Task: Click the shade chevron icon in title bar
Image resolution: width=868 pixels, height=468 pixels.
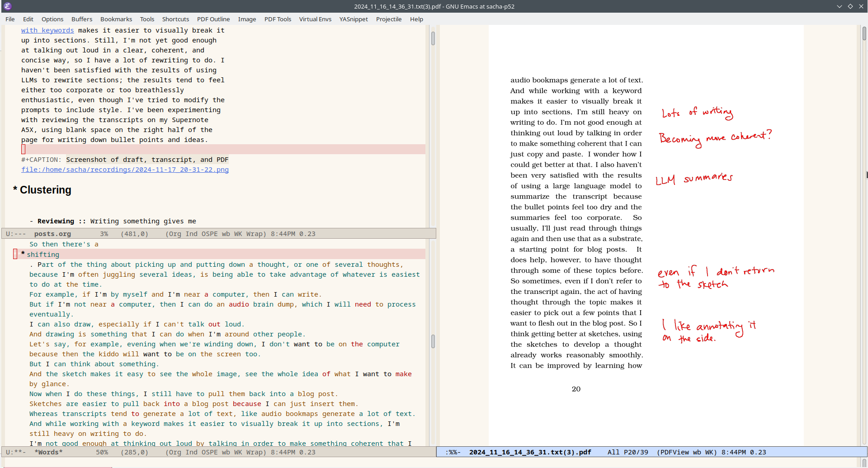Action: (x=840, y=6)
